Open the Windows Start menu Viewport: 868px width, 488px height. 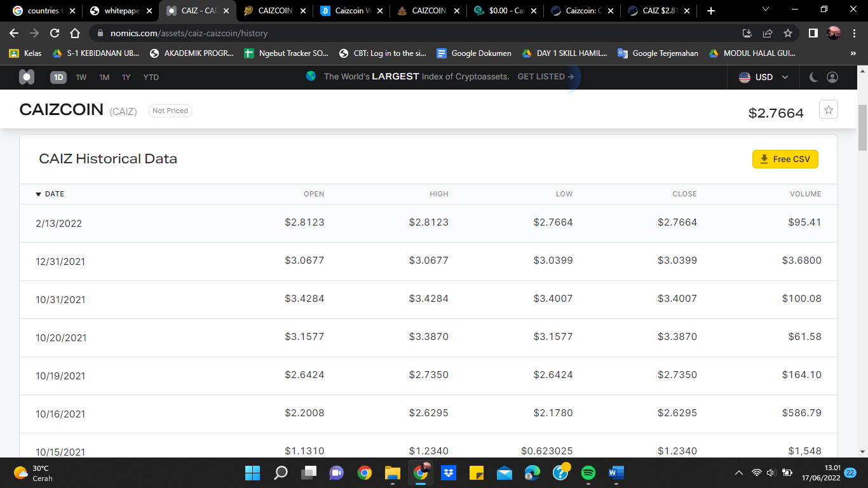pos(252,473)
